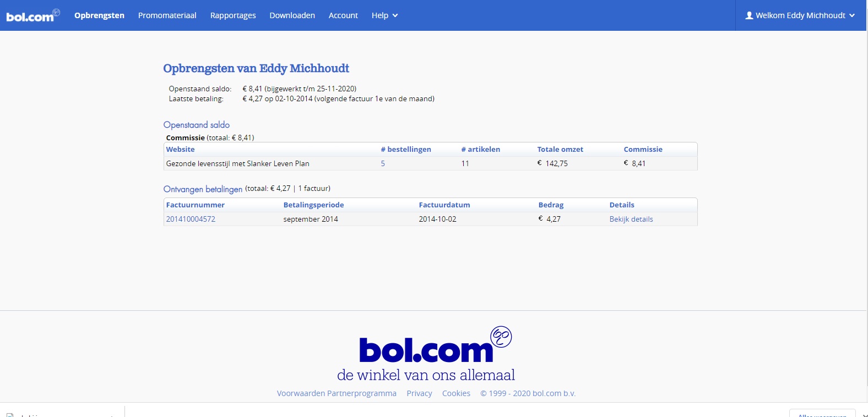Select Downloaden in the top navigation
This screenshot has width=868, height=417.
[292, 15]
